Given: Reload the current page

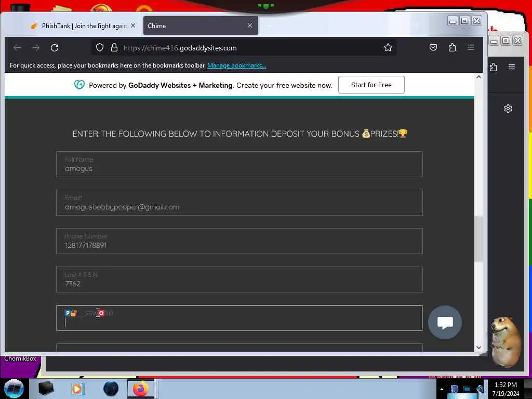Looking at the screenshot, I should (55, 48).
